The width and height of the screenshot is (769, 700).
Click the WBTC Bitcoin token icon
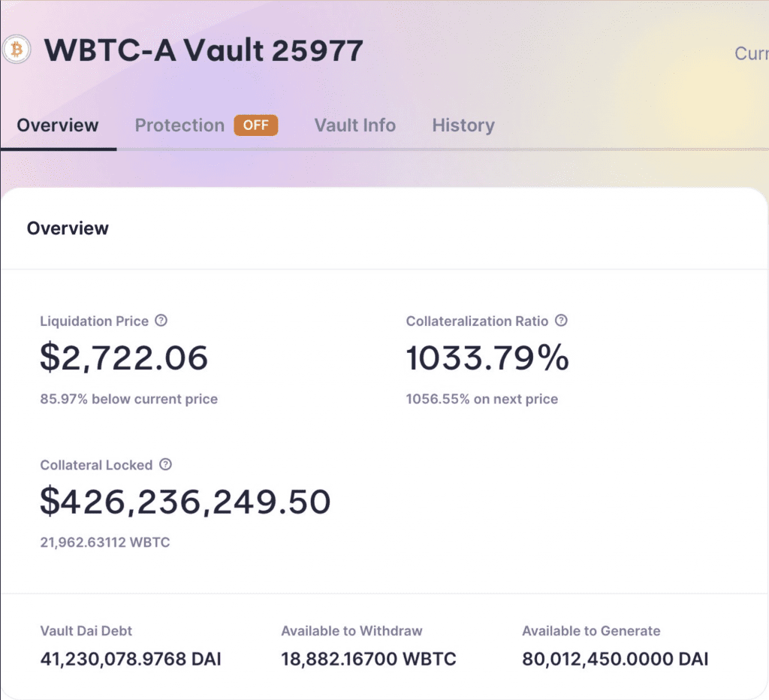click(x=17, y=50)
